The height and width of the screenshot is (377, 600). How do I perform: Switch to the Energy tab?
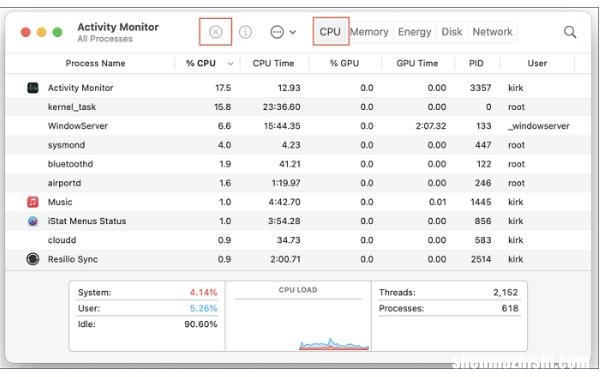coord(414,32)
